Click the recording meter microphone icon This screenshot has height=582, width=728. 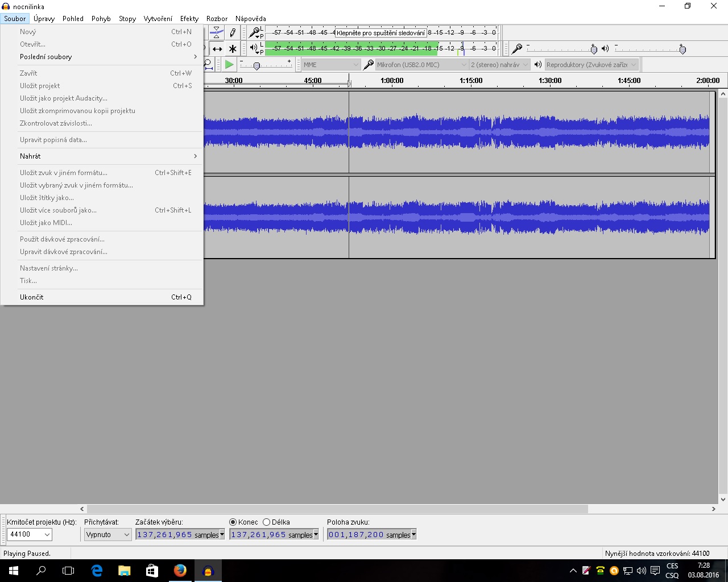click(x=255, y=33)
